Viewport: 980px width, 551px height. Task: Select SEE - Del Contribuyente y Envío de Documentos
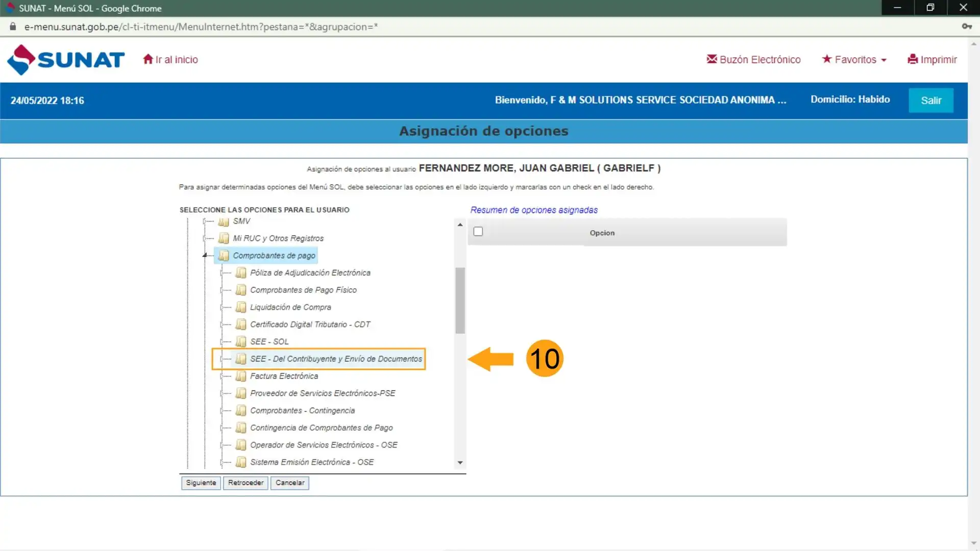(336, 359)
